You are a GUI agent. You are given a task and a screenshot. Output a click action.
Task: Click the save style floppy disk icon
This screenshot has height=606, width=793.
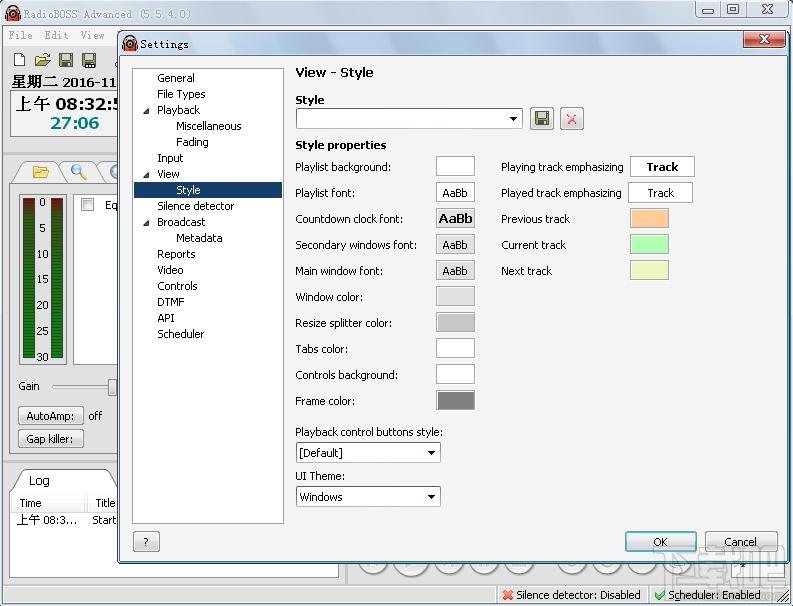tap(542, 119)
